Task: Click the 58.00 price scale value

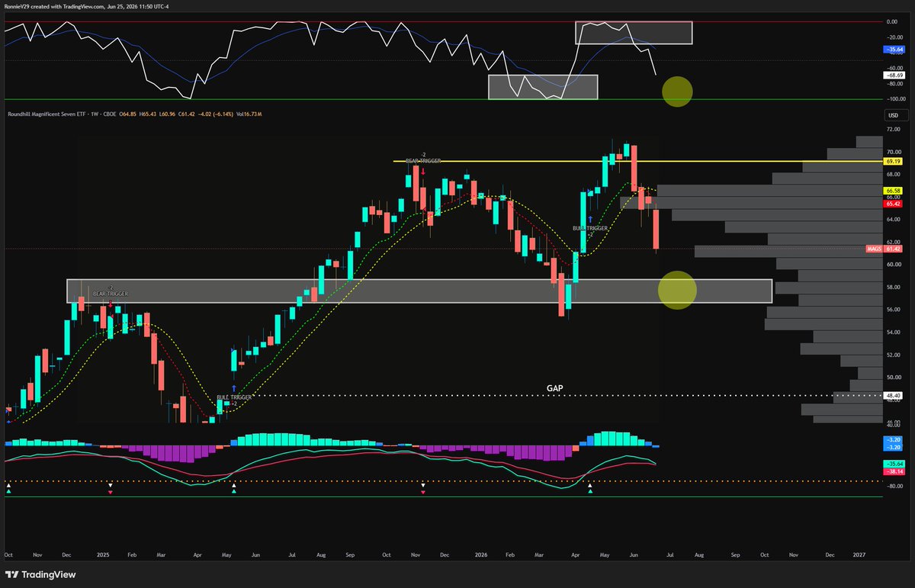Action: click(x=894, y=287)
